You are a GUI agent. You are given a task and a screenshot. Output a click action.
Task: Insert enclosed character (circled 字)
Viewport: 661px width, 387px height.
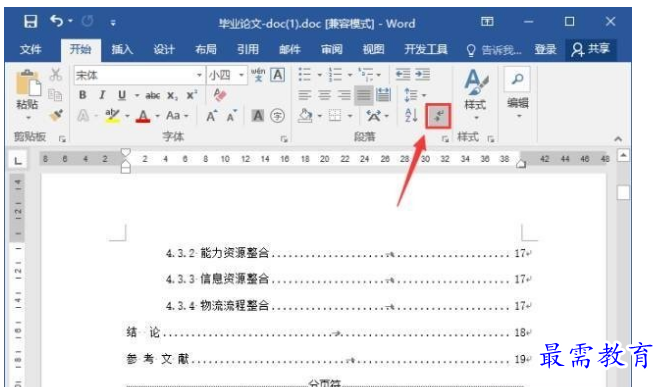click(277, 116)
